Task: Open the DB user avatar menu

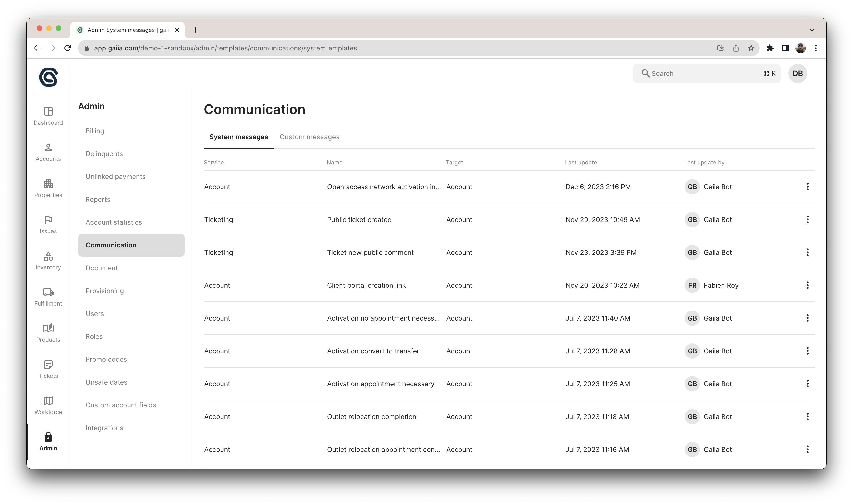Action: point(797,73)
